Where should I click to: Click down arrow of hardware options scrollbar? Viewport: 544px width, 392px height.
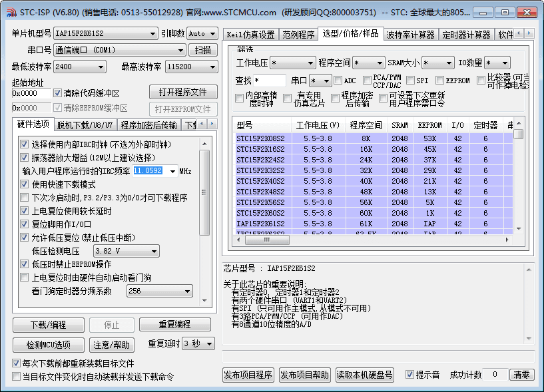204,300
